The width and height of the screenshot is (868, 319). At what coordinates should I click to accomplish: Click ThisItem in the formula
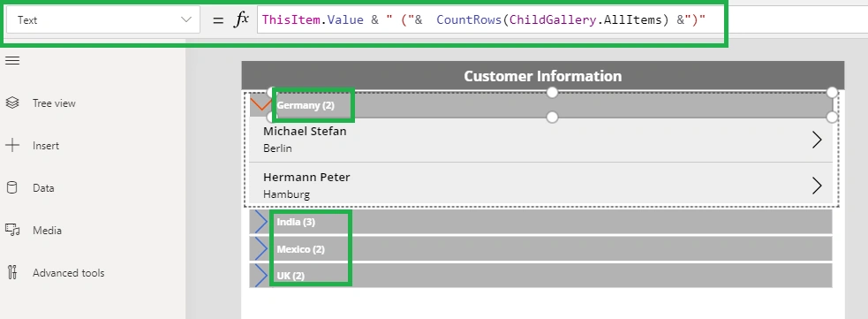[x=291, y=20]
